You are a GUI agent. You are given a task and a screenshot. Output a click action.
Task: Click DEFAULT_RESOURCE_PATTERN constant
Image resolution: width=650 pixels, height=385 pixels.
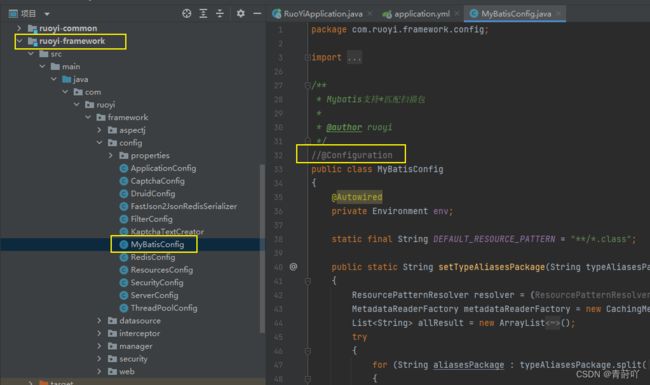pos(494,239)
